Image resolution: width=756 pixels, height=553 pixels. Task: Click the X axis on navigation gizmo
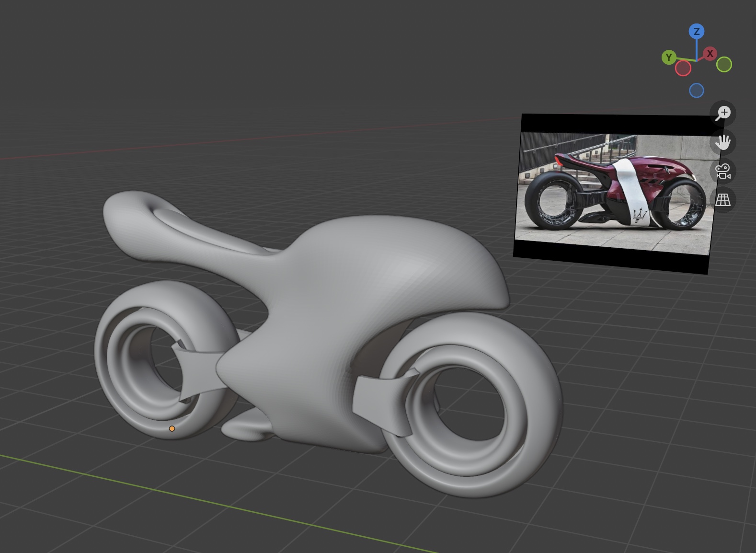pos(710,54)
